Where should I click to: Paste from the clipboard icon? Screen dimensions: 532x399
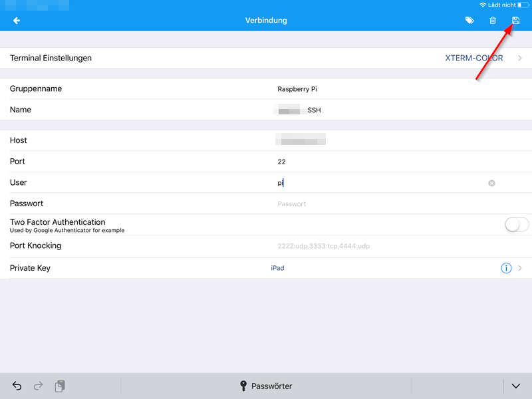60,386
